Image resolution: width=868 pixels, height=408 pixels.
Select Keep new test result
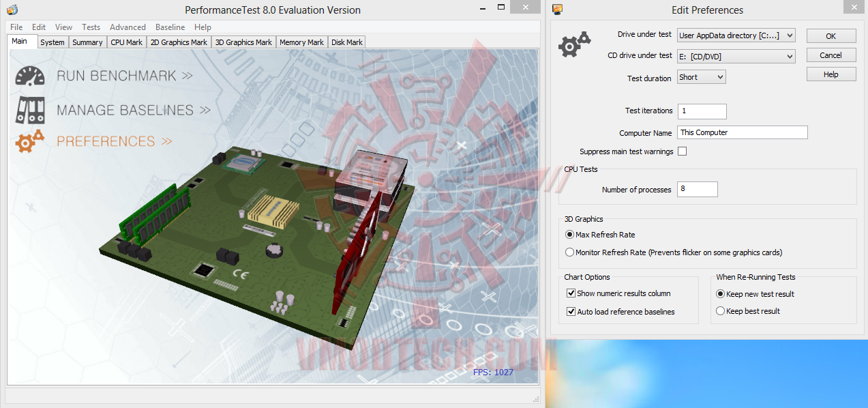tap(720, 294)
